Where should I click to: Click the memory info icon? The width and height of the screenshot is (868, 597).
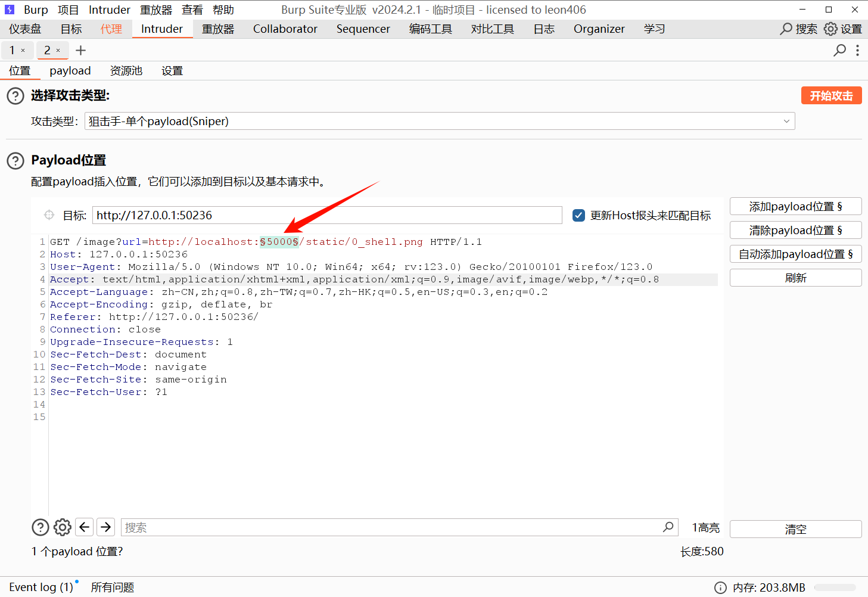pos(720,587)
